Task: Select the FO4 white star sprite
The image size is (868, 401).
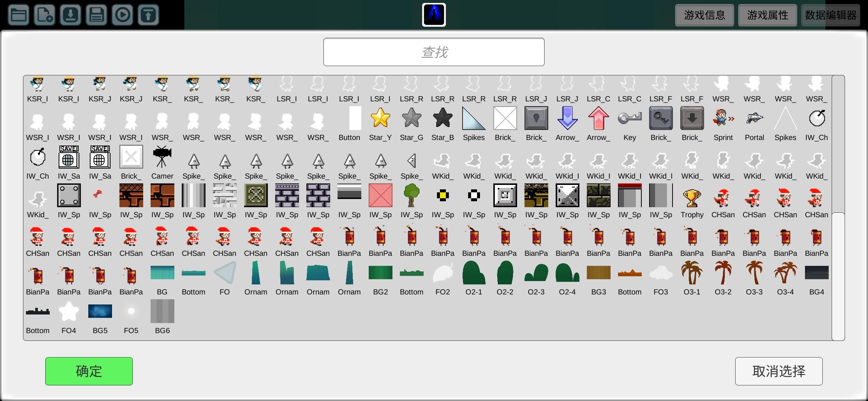Action: tap(69, 311)
